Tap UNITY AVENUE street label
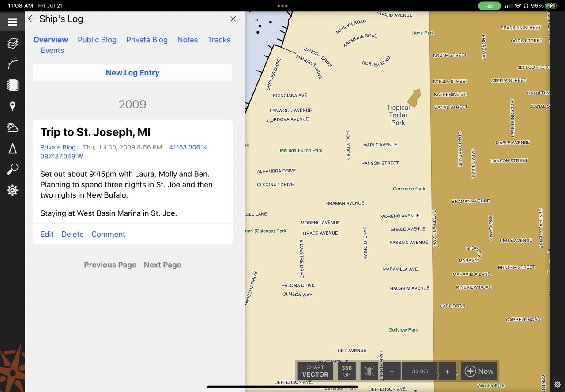The height and width of the screenshot is (392, 565). pyautogui.click(x=516, y=241)
